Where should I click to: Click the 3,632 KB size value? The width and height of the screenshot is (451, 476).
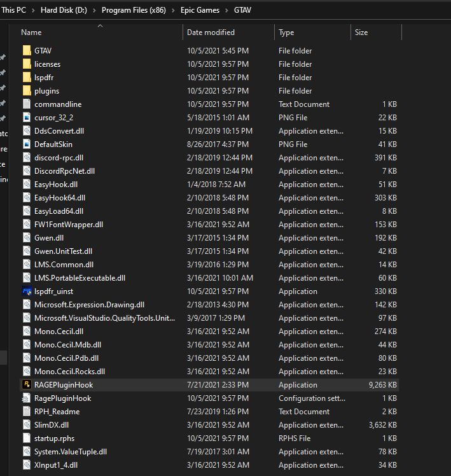pos(383,425)
